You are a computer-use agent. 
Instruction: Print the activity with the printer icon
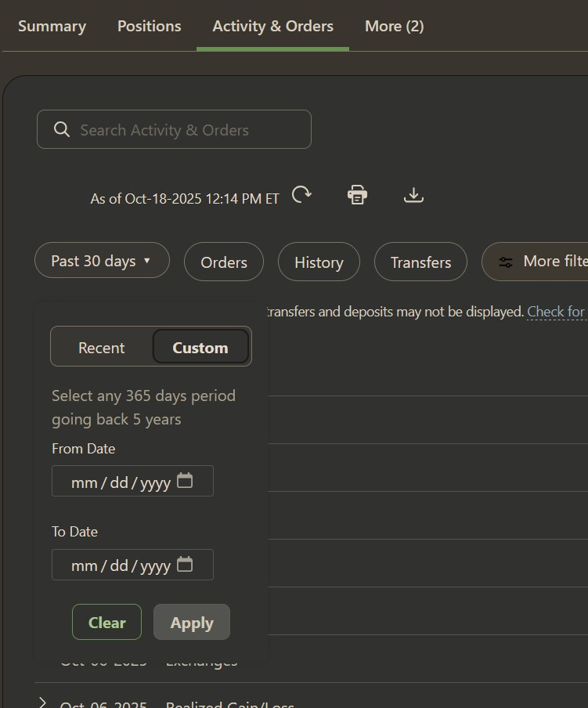tap(357, 195)
